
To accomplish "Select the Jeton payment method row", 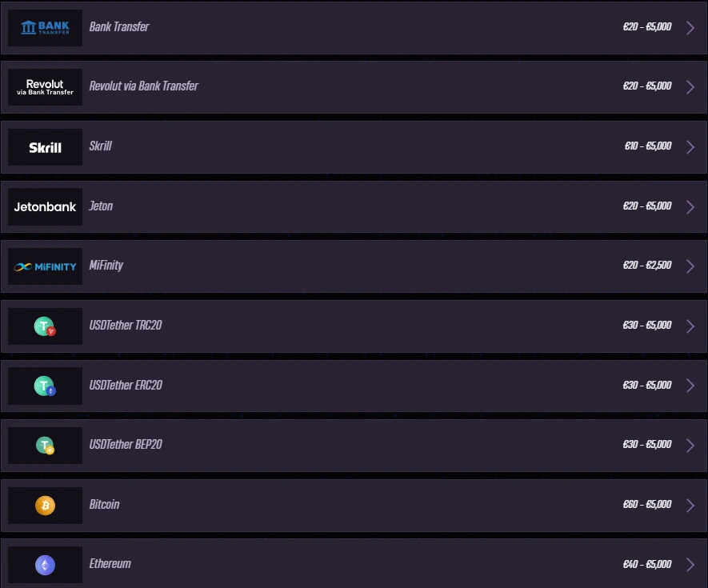I will (354, 206).
